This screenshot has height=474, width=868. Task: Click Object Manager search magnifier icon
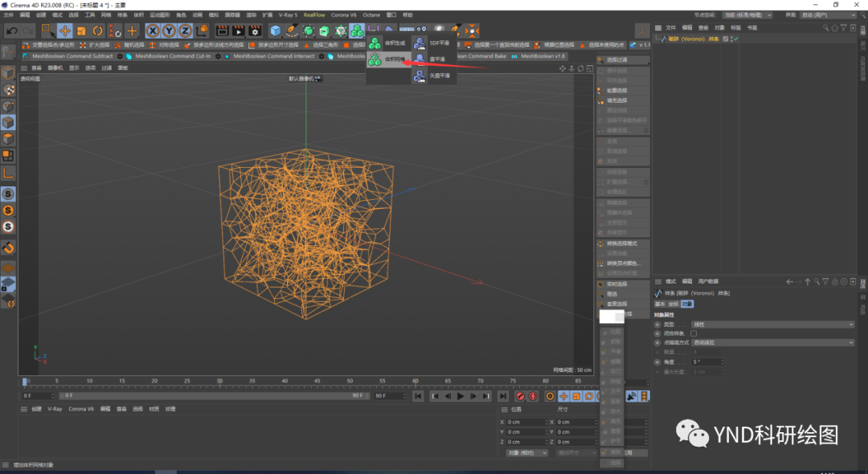[x=825, y=27]
